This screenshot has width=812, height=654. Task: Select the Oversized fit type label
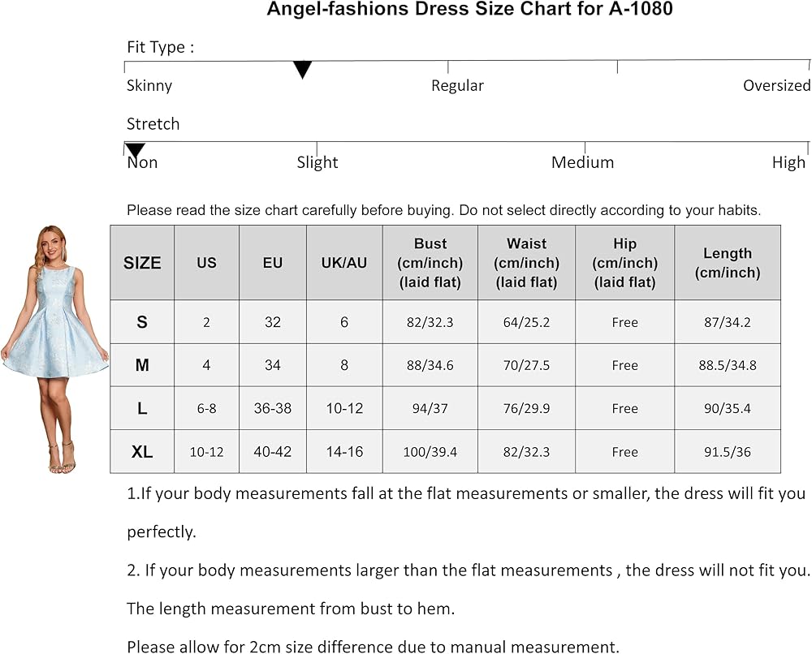click(x=776, y=86)
